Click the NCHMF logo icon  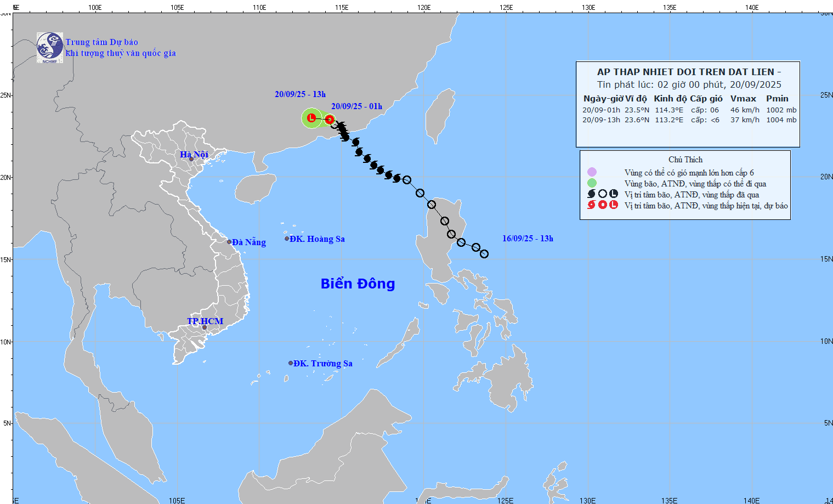coord(50,48)
